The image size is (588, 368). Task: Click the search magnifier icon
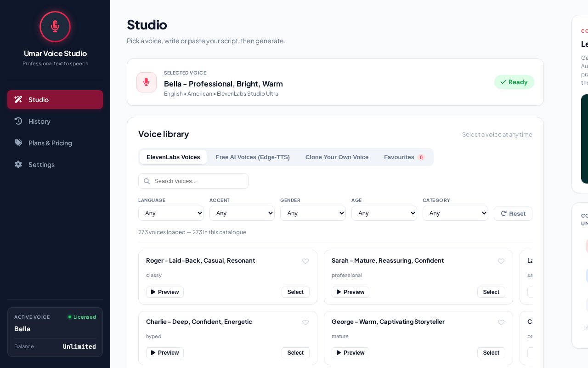pos(147,181)
